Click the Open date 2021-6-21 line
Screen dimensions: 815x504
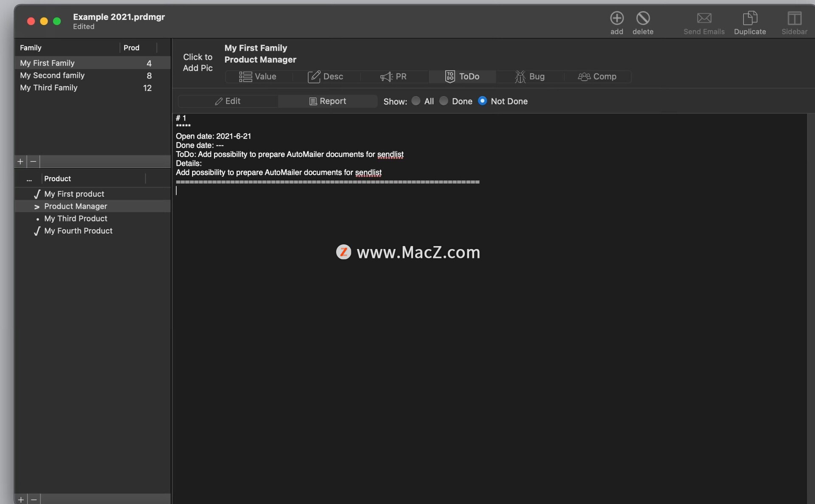click(x=214, y=136)
